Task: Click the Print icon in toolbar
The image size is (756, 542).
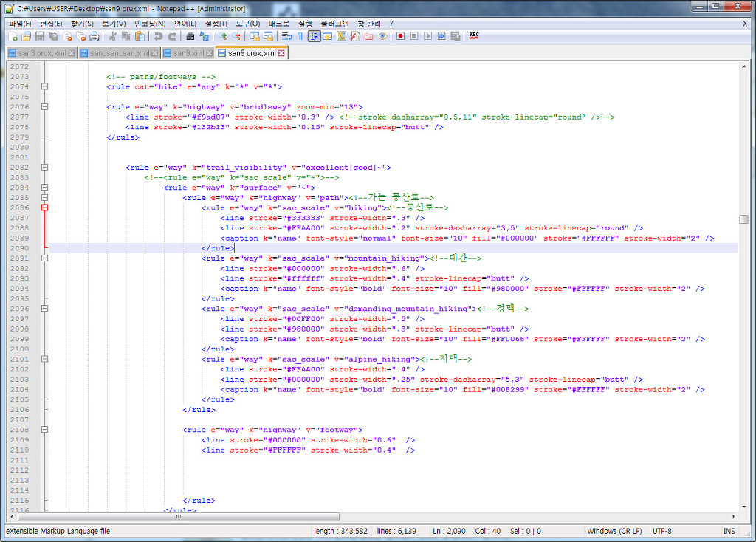Action: pyautogui.click(x=94, y=36)
